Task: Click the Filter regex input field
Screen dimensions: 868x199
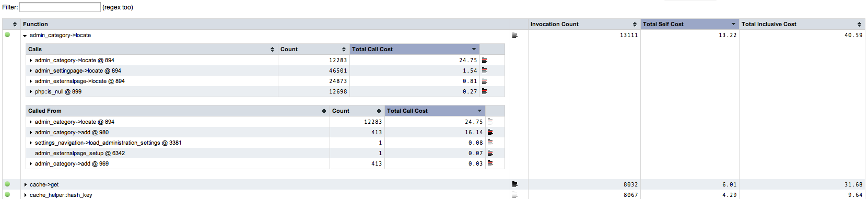Action: [x=60, y=7]
